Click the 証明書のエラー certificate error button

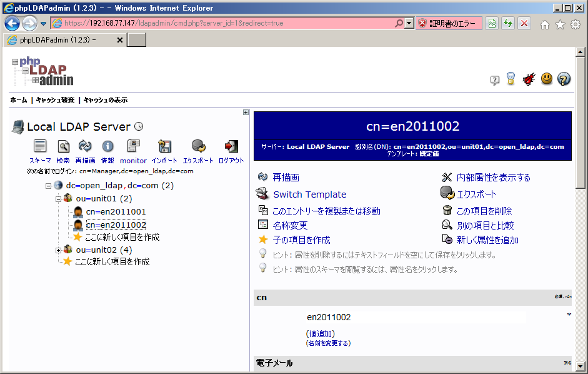pyautogui.click(x=449, y=23)
